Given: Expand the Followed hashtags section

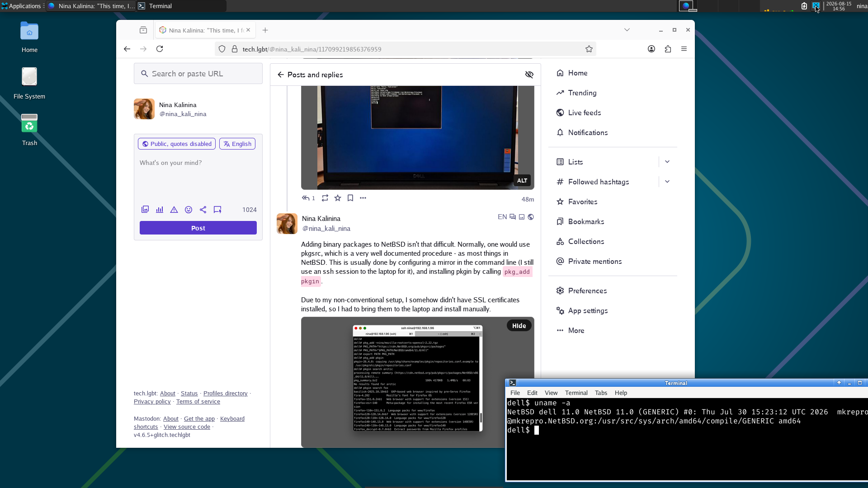Looking at the screenshot, I should pyautogui.click(x=667, y=182).
